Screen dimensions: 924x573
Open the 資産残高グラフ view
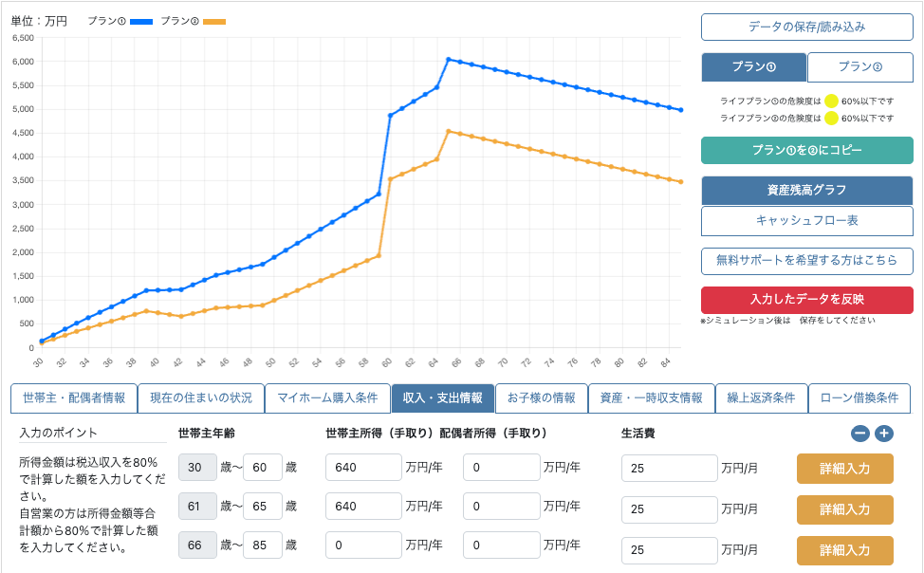pyautogui.click(x=806, y=191)
